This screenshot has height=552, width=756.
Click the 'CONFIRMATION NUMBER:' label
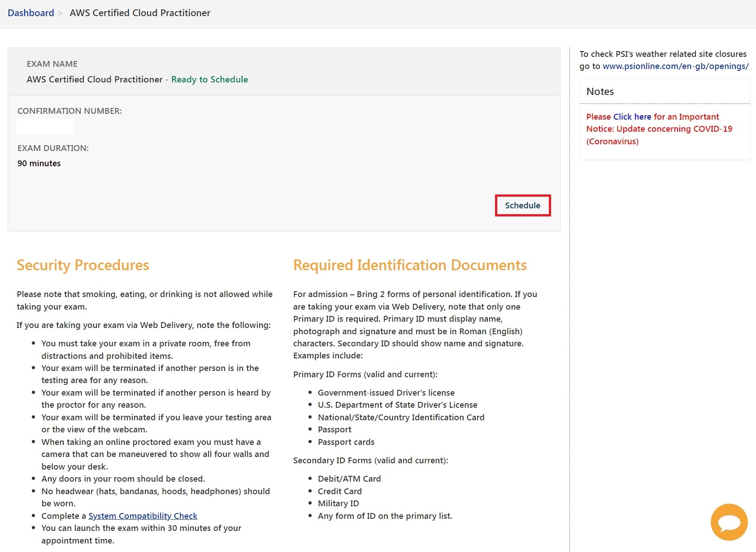(x=70, y=111)
